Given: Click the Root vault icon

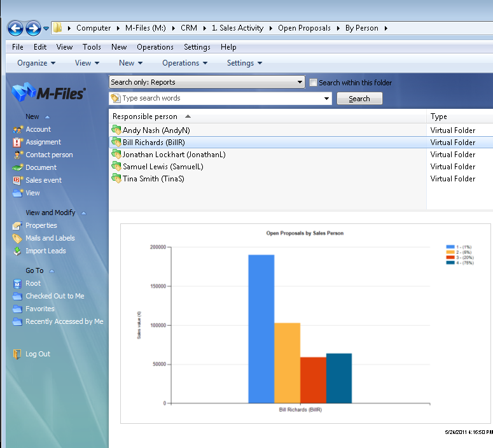Looking at the screenshot, I should click(17, 283).
